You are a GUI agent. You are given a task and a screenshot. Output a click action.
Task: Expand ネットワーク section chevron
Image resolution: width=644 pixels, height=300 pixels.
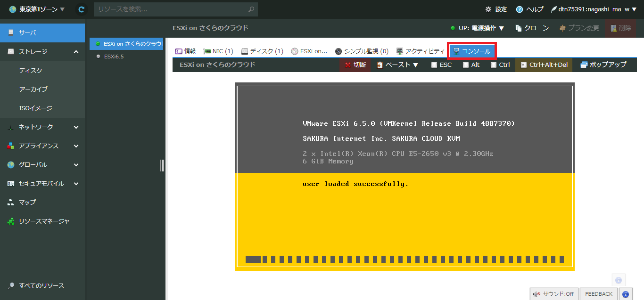coord(76,127)
